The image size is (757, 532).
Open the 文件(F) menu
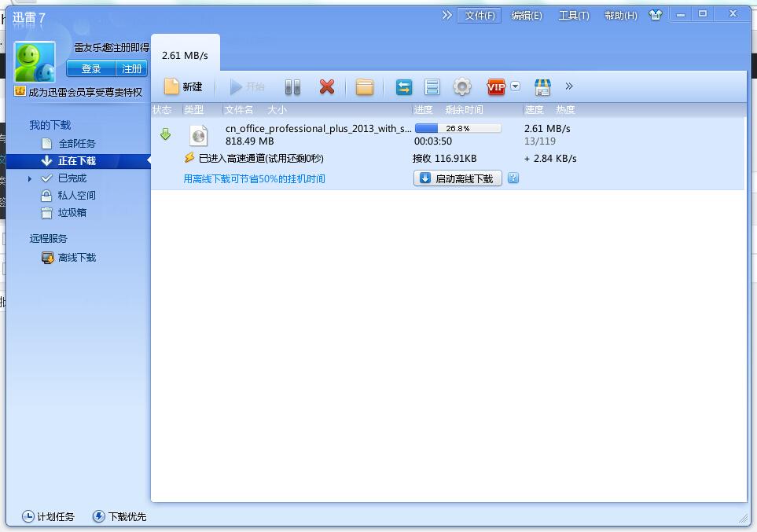pyautogui.click(x=480, y=16)
